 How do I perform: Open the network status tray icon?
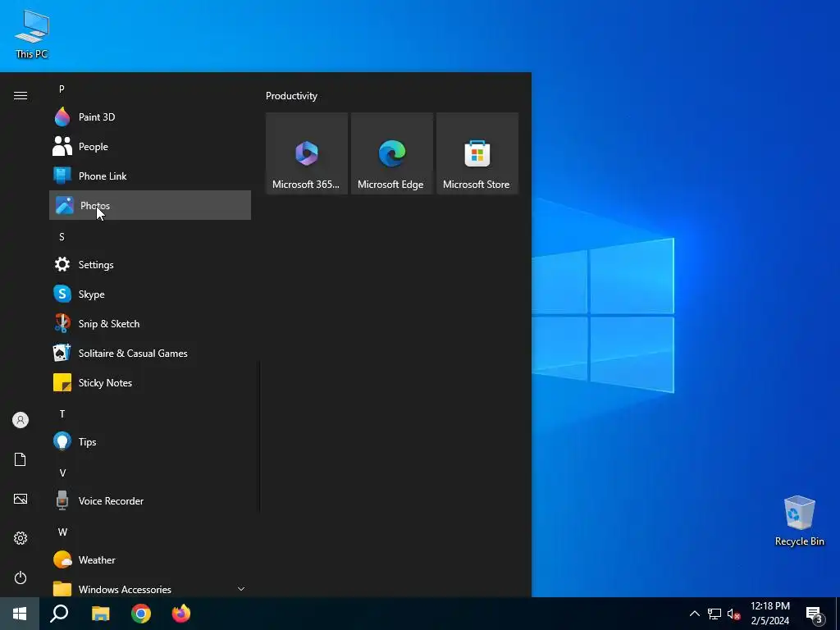[714, 614]
